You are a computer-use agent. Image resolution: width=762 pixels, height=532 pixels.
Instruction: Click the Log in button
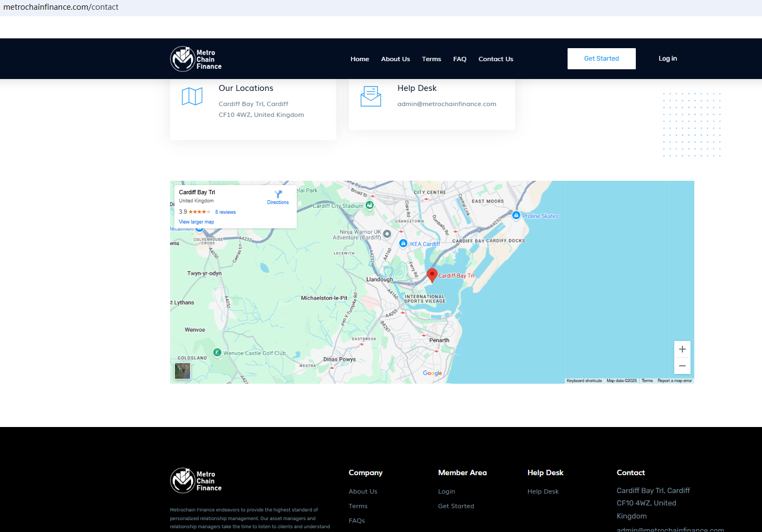[667, 58]
